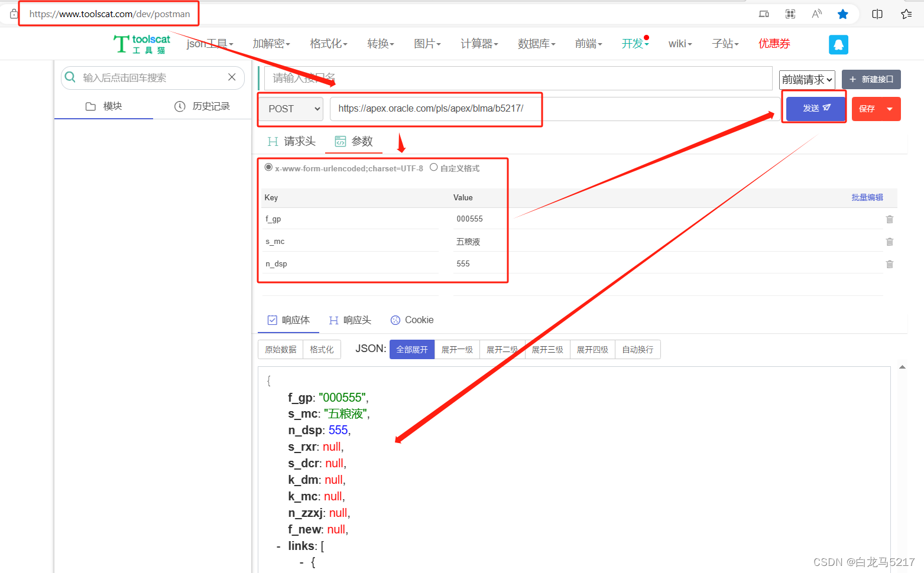
Task: Open the 数据库 dropdown menu
Action: click(537, 44)
